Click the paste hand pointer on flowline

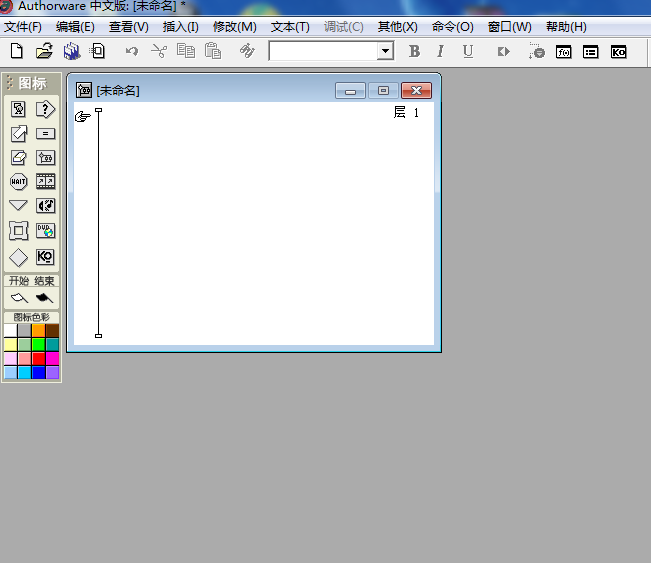click(x=83, y=117)
